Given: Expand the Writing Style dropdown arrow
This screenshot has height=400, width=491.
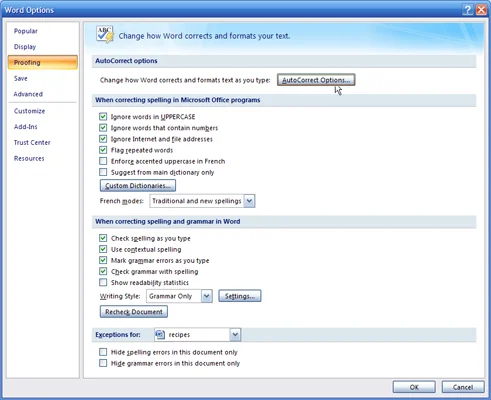Looking at the screenshot, I should [x=207, y=296].
